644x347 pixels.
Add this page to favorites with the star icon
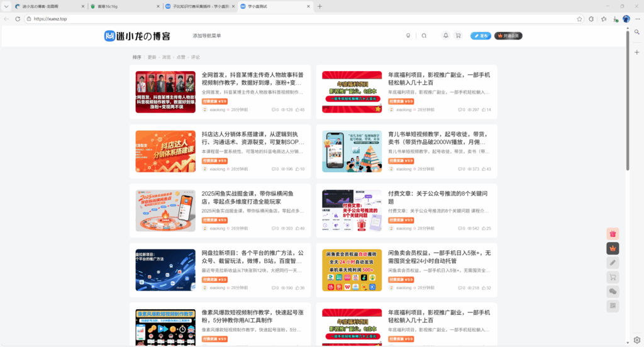click(x=579, y=19)
